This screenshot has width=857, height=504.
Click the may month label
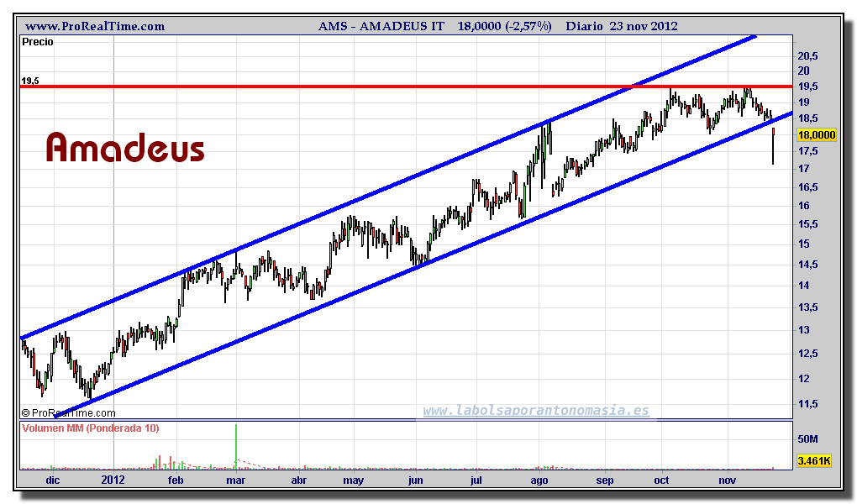(x=354, y=481)
